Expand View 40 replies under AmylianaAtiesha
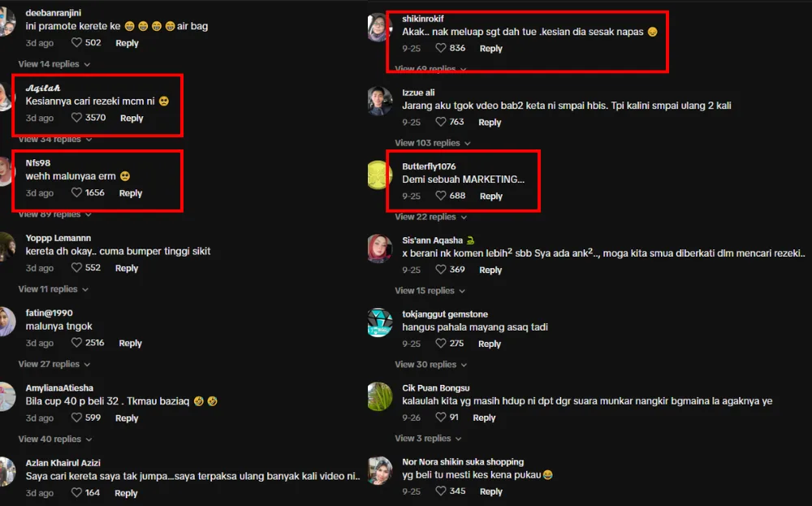Image resolution: width=812 pixels, height=506 pixels. tap(55, 439)
